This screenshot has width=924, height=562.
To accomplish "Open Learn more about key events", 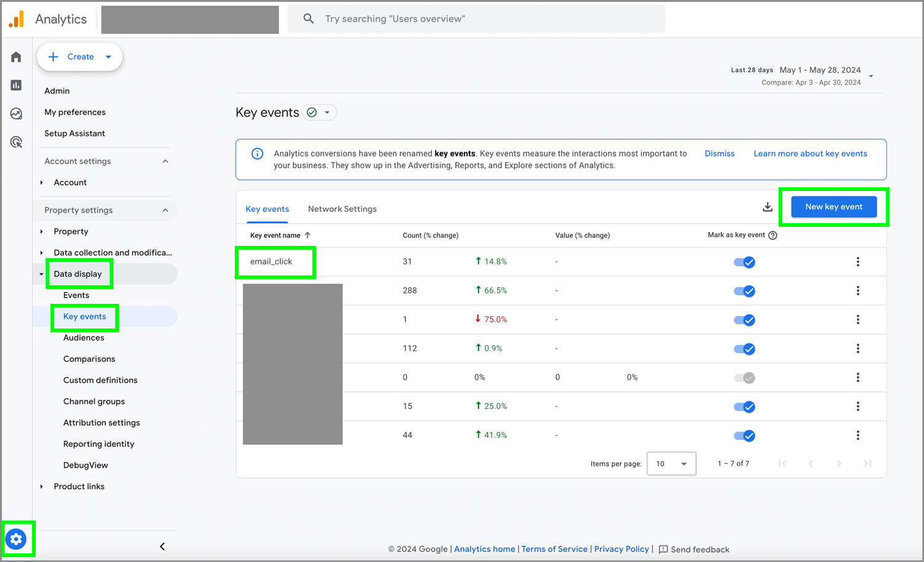I will tap(810, 153).
